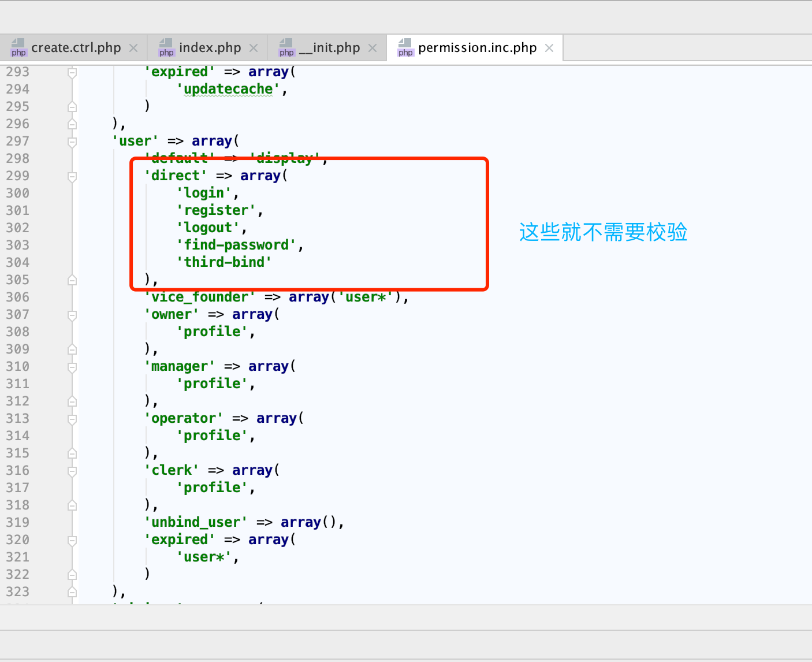Click the 'user*' string on line 321
This screenshot has width=812, height=662.
click(x=204, y=557)
